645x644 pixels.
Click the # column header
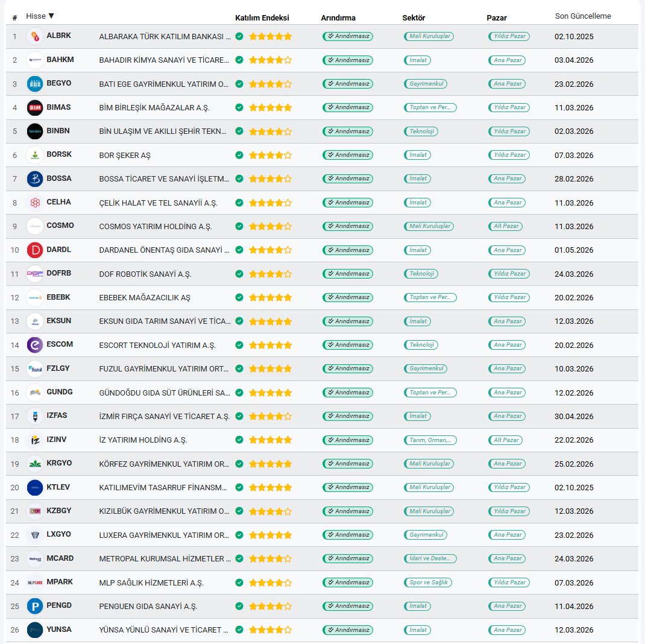point(15,17)
